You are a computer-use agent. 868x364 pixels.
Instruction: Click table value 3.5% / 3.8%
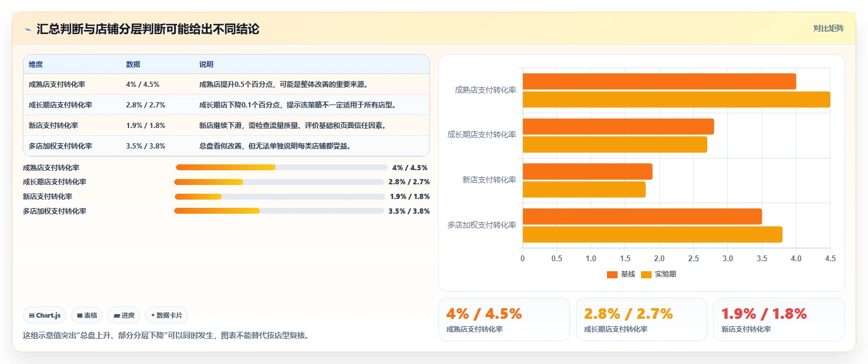tap(145, 146)
